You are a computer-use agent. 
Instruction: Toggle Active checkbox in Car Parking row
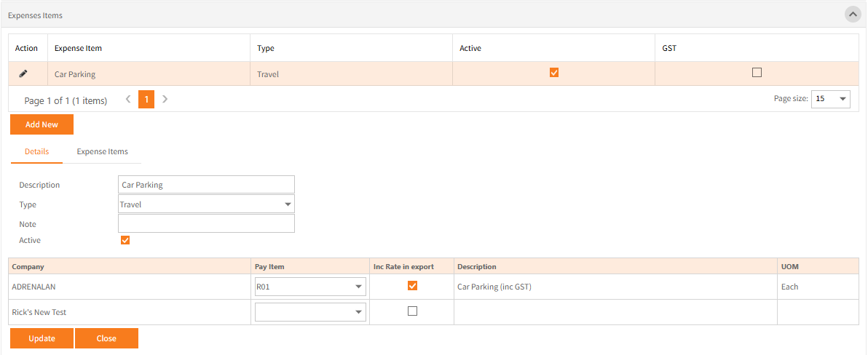554,73
